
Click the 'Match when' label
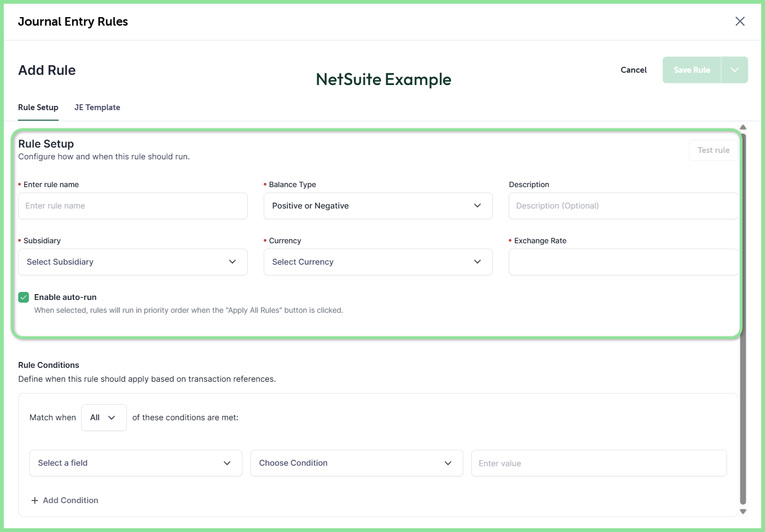[53, 418]
